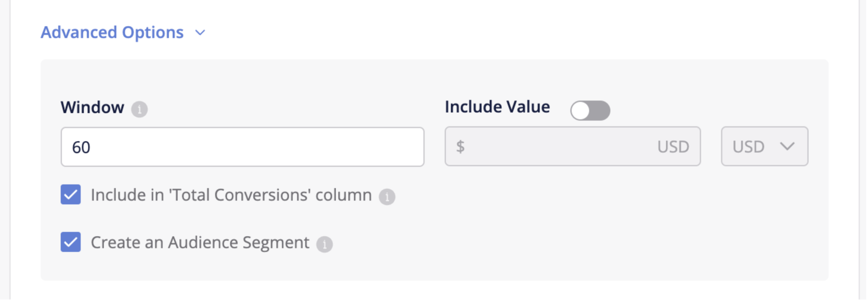Click the USD suffix in the value field
The width and height of the screenshot is (868, 300).
pos(673,146)
